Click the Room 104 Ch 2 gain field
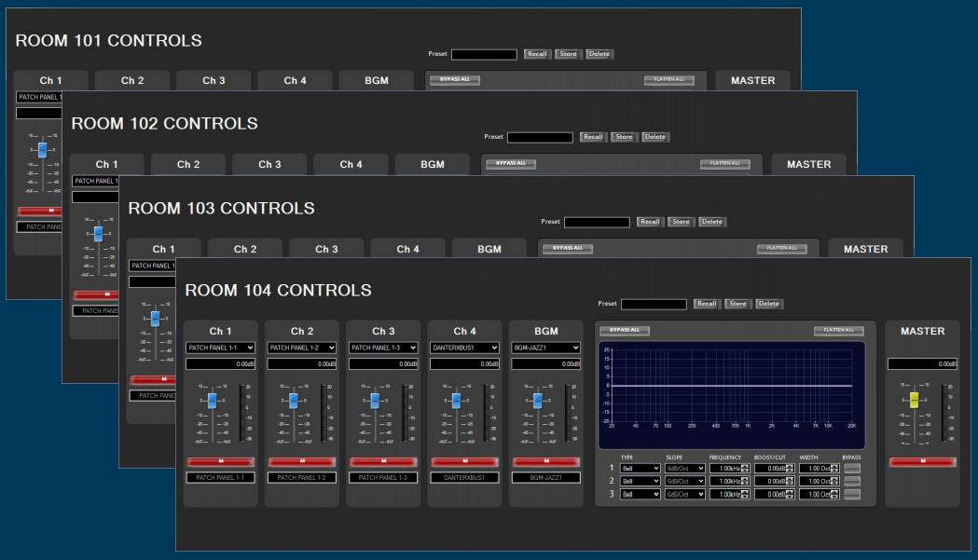Viewport: 978px width, 560px height. coord(302,364)
